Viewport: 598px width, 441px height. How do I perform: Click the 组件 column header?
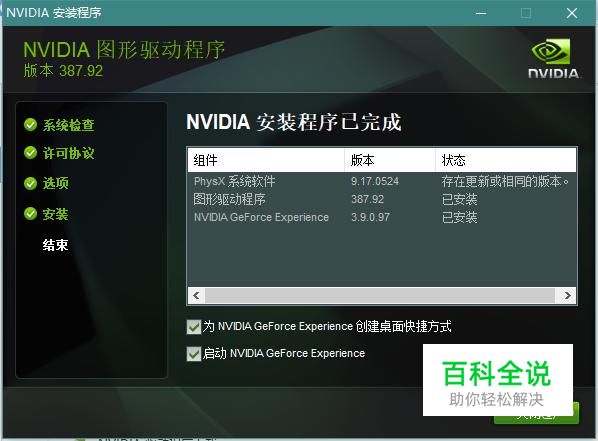pyautogui.click(x=266, y=160)
